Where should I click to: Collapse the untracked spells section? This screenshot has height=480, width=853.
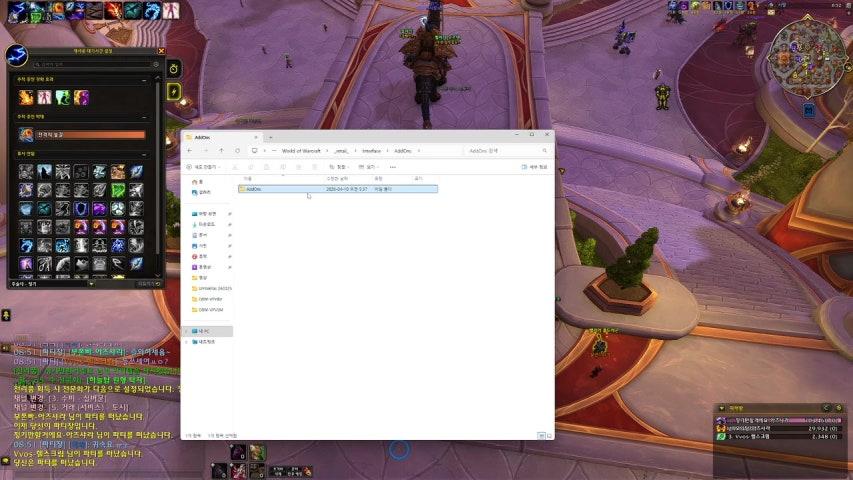click(x=144, y=154)
